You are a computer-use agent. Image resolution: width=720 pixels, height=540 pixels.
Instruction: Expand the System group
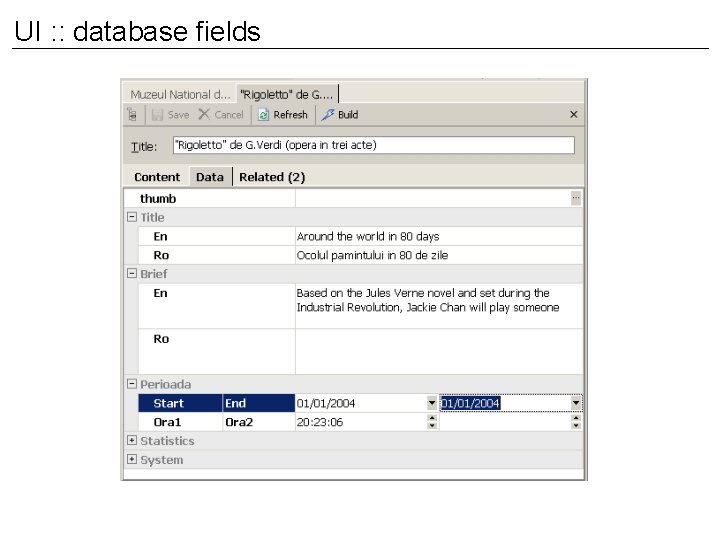(x=132, y=459)
